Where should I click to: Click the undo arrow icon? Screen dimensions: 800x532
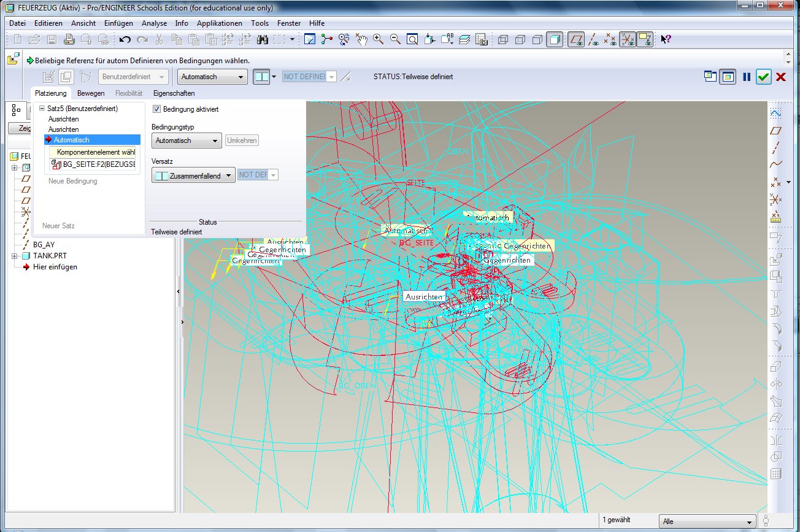pos(125,39)
